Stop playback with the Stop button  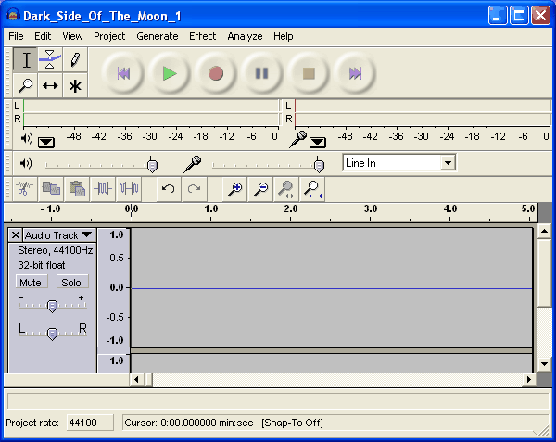[x=308, y=74]
